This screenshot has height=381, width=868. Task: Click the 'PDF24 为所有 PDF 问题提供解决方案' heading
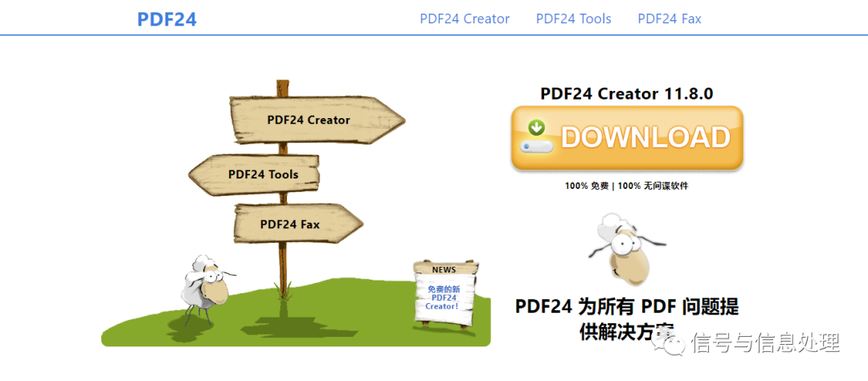click(627, 319)
